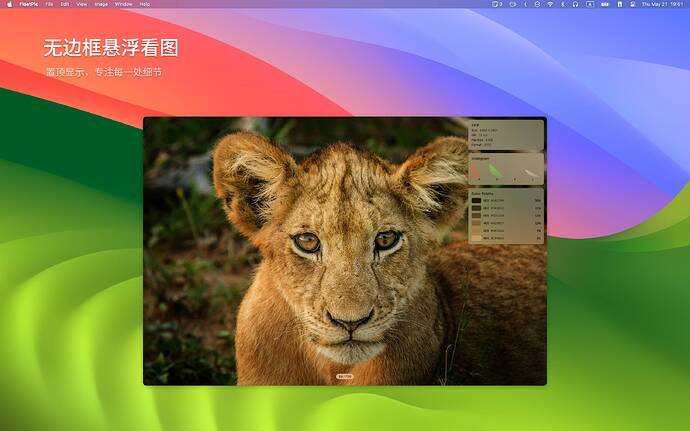The width and height of the screenshot is (690, 431).
Task: Open the Image menu
Action: [x=101, y=4]
